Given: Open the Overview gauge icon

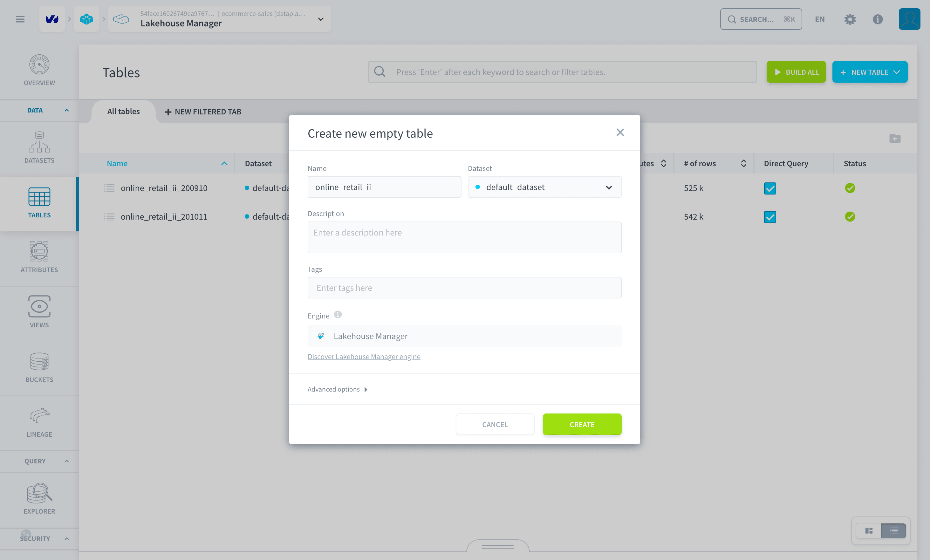Looking at the screenshot, I should 39,65.
